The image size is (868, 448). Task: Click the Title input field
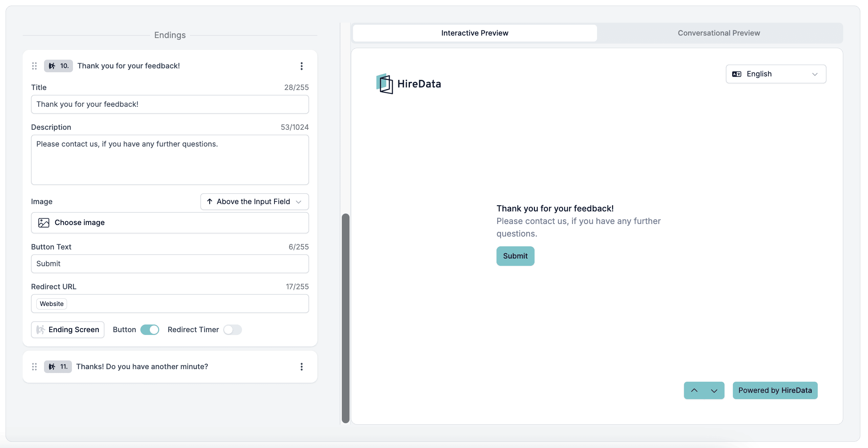pyautogui.click(x=170, y=104)
